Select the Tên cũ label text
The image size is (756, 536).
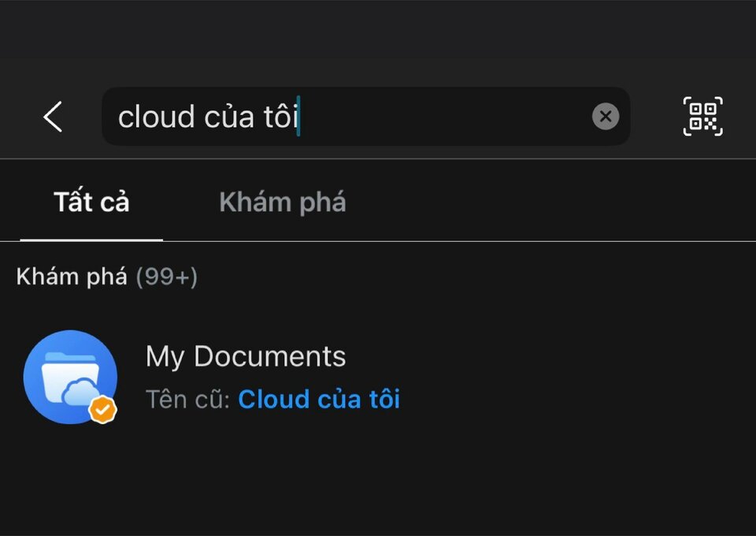tap(186, 399)
